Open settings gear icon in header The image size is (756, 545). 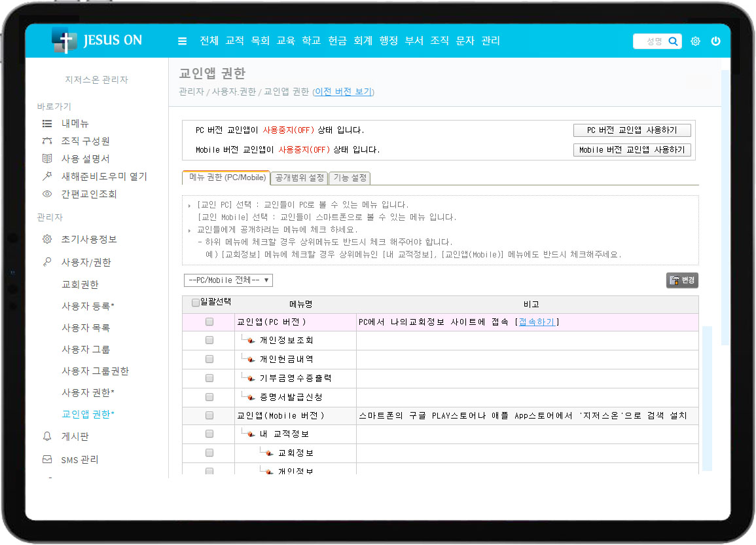[x=695, y=41]
